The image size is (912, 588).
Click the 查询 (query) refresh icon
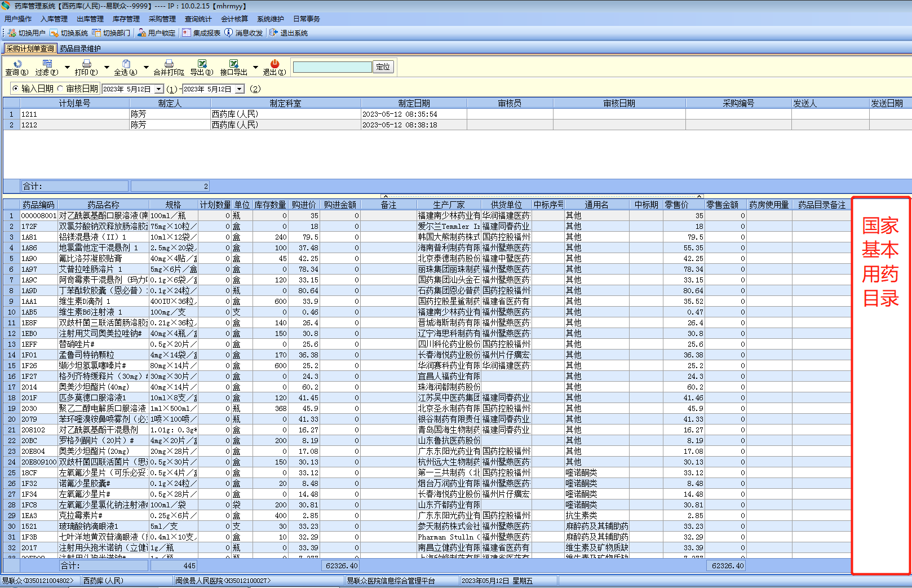17,64
